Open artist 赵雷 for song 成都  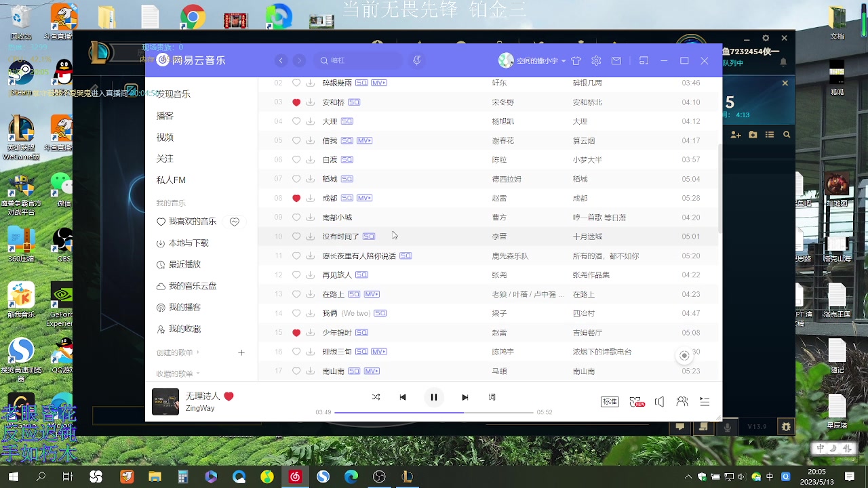point(499,199)
